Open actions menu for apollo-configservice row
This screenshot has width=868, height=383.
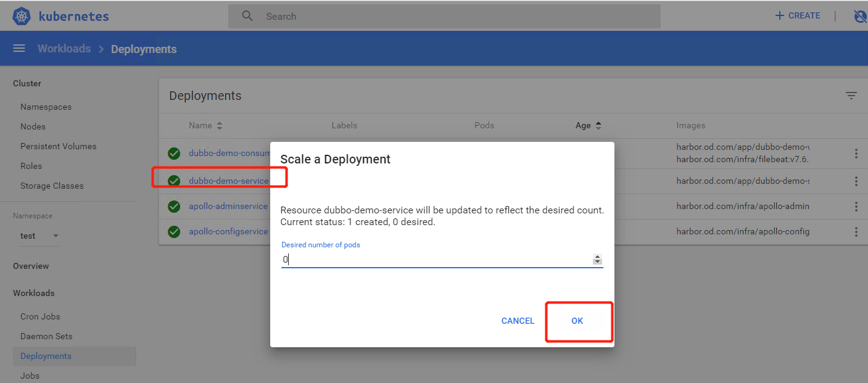pyautogui.click(x=856, y=232)
